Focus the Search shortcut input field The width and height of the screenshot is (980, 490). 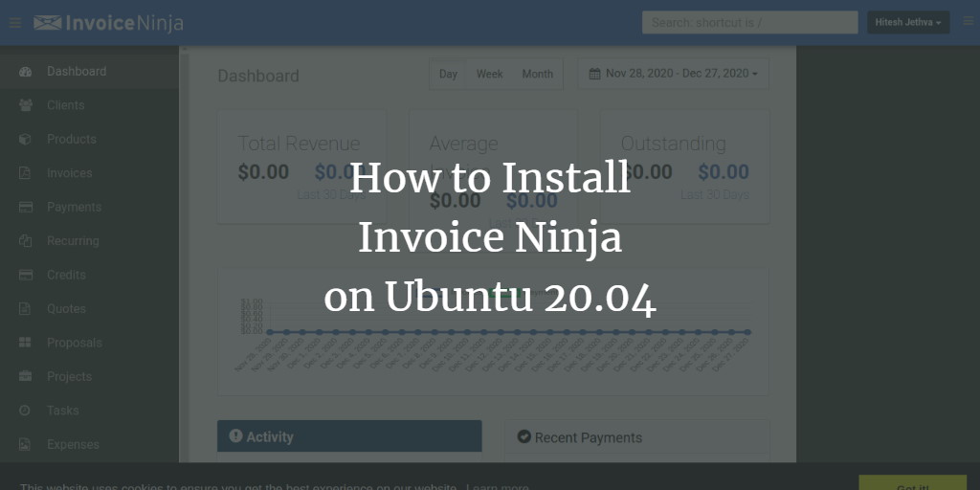(750, 23)
